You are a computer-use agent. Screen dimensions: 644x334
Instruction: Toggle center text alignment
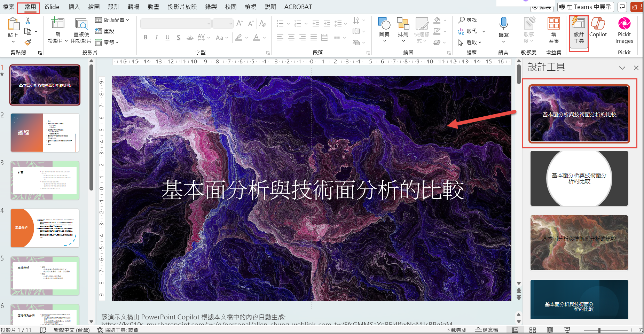(x=291, y=37)
